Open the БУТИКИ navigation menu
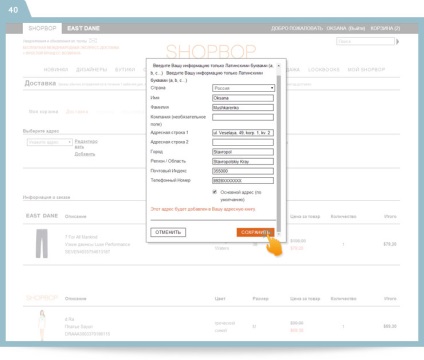The width and height of the screenshot is (424, 360). [x=125, y=70]
